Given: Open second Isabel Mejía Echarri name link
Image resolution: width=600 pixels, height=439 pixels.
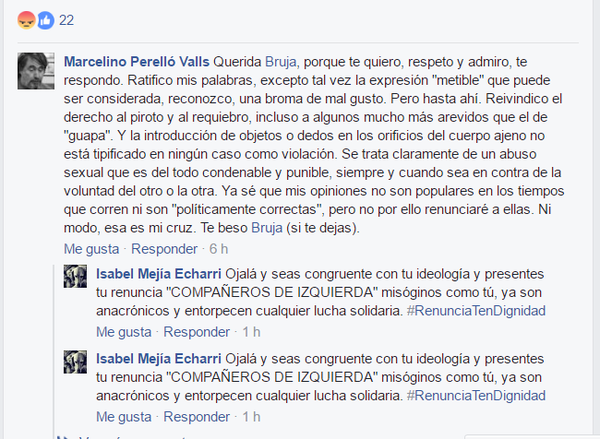Looking at the screenshot, I should tap(159, 359).
